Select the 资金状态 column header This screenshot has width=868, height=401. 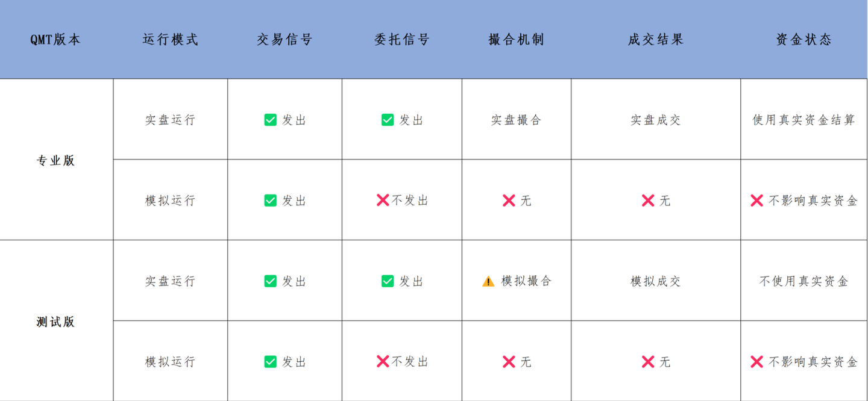804,40
